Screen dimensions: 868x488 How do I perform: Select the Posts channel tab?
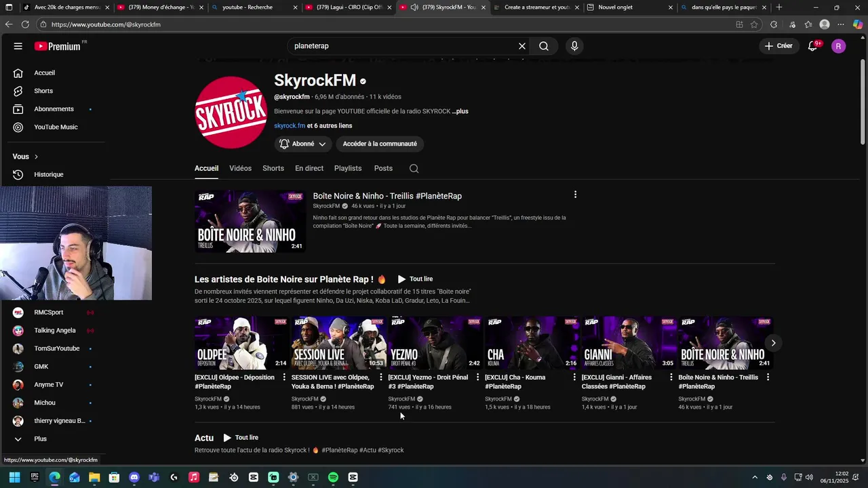pyautogui.click(x=383, y=168)
